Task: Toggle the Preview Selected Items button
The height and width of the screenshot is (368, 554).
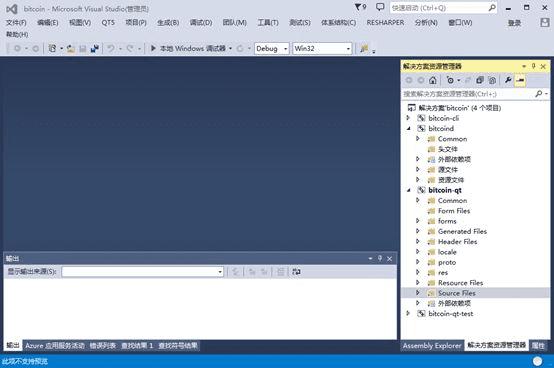Action: pos(520,81)
